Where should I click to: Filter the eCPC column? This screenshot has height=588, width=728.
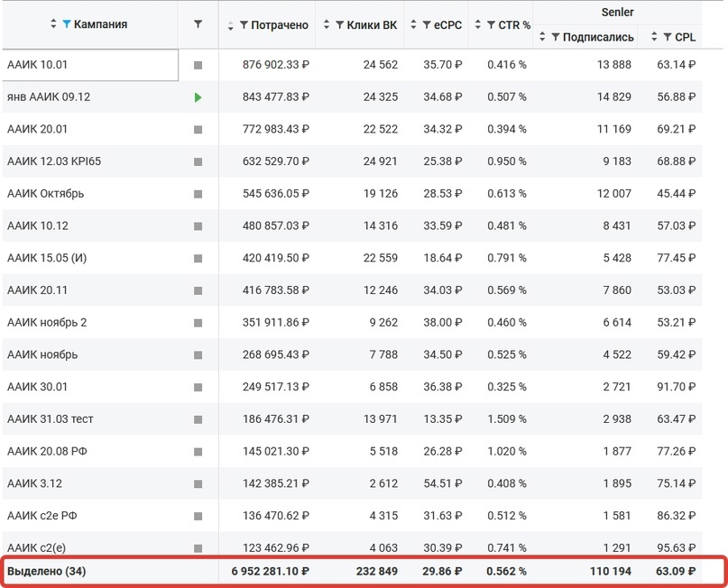[427, 25]
